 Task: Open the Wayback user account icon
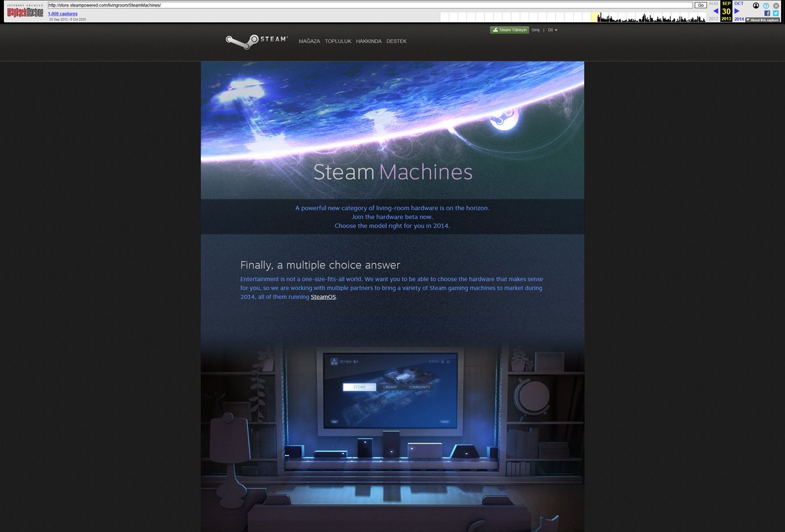point(756,5)
